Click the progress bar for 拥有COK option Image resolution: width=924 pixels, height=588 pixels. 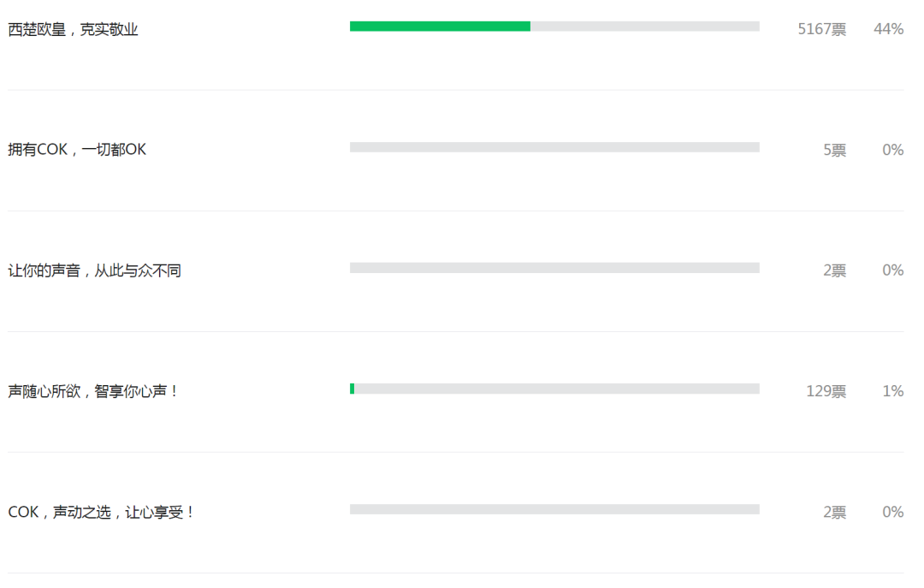[554, 147]
